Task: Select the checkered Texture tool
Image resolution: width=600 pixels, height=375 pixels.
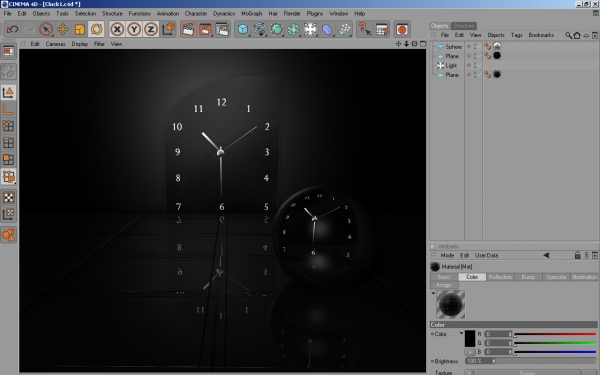Action: pos(8,197)
